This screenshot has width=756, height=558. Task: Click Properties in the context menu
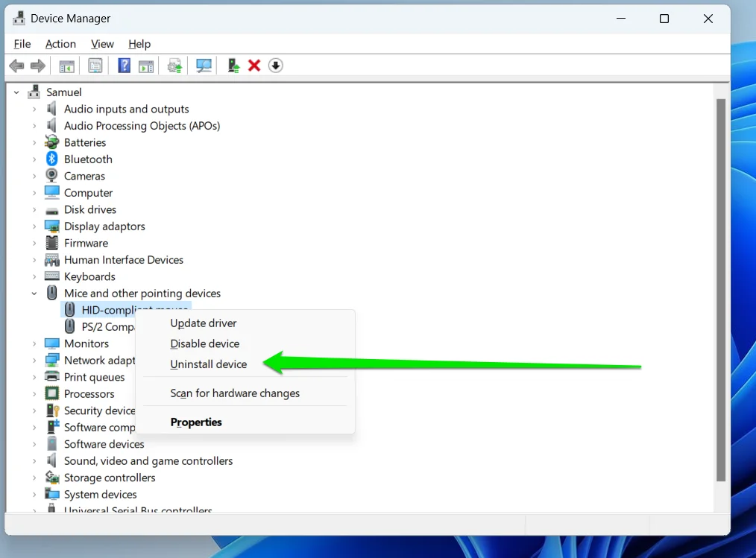pos(196,422)
